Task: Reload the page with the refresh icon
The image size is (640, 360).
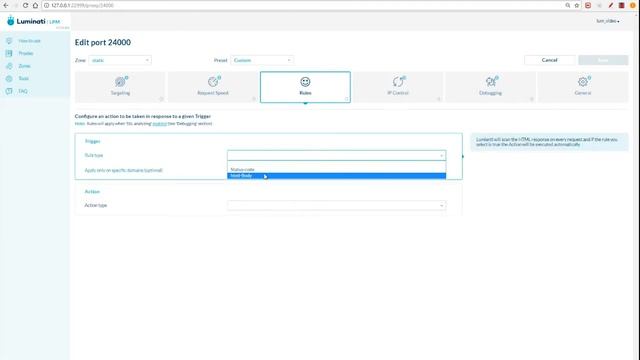Action: pos(25,5)
